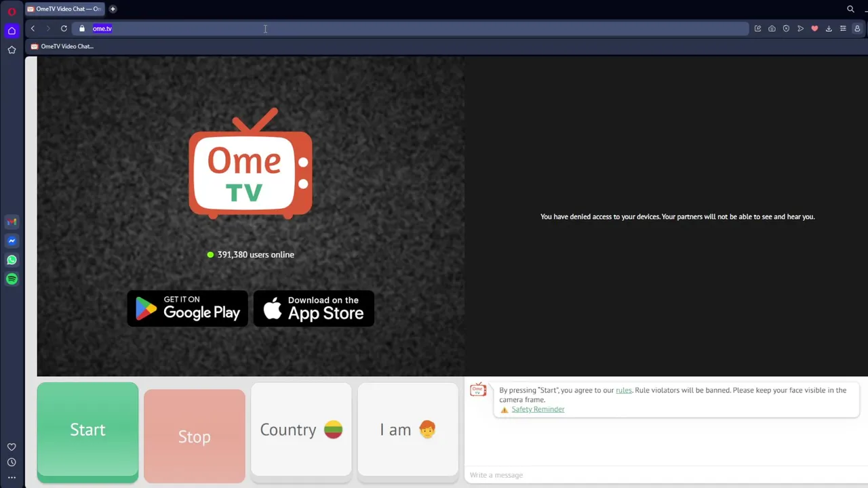Open the ad blocker shield icon
This screenshot has height=488, width=868.
(786, 28)
